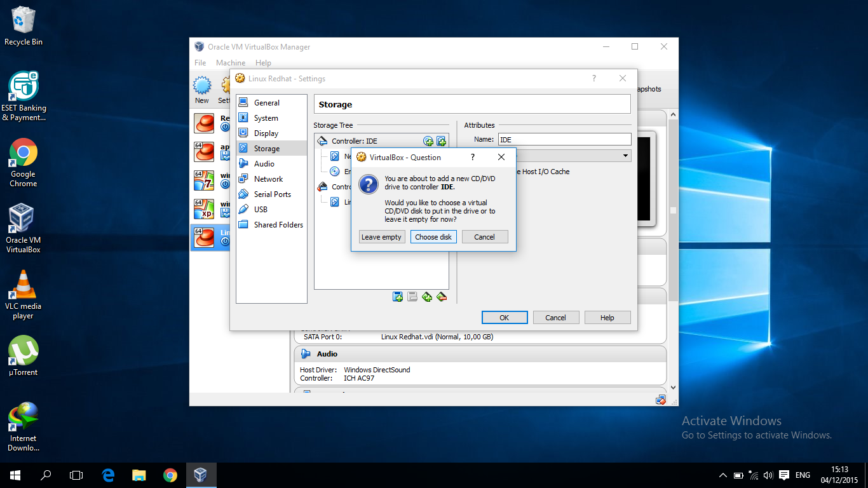Open Network settings category
This screenshot has width=868, height=488.
coord(271,179)
